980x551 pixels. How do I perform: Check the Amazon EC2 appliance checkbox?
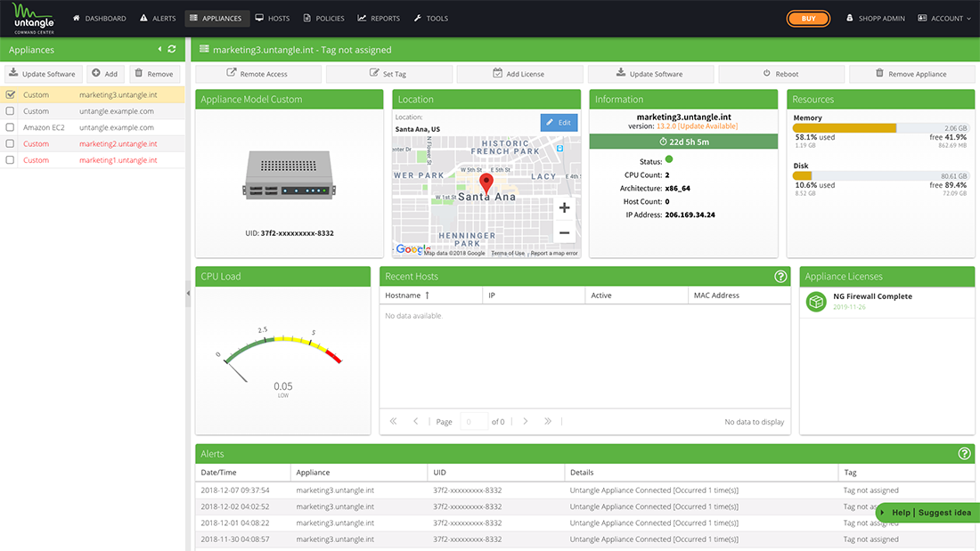10,126
